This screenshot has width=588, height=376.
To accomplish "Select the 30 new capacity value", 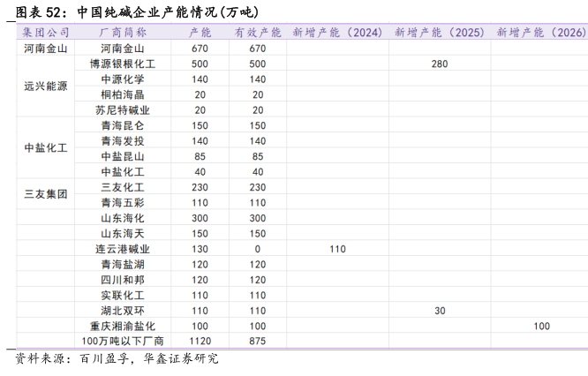I will 439,311.
